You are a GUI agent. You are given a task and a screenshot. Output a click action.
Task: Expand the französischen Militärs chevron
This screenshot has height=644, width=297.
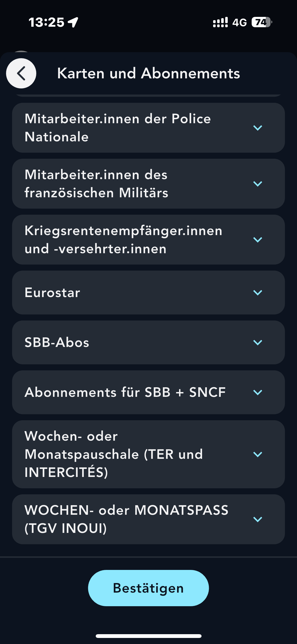257,184
